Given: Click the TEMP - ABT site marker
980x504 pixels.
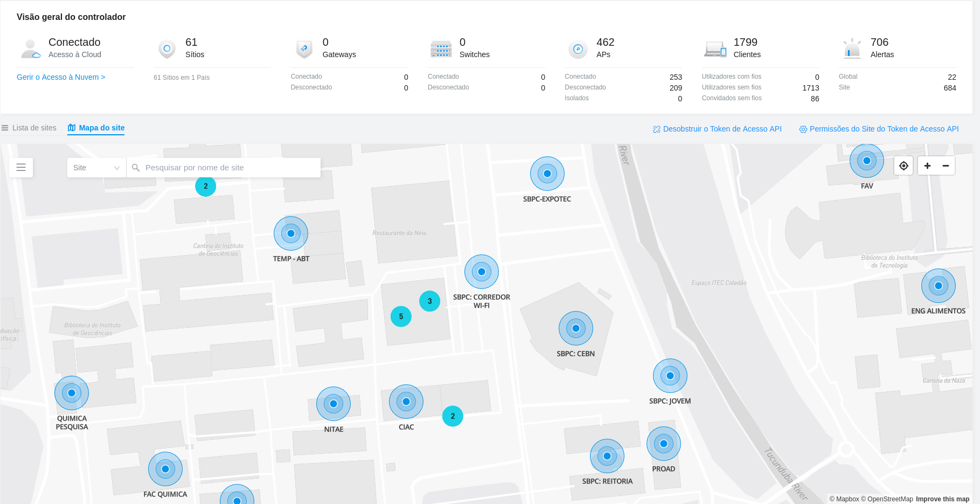Looking at the screenshot, I should [291, 233].
